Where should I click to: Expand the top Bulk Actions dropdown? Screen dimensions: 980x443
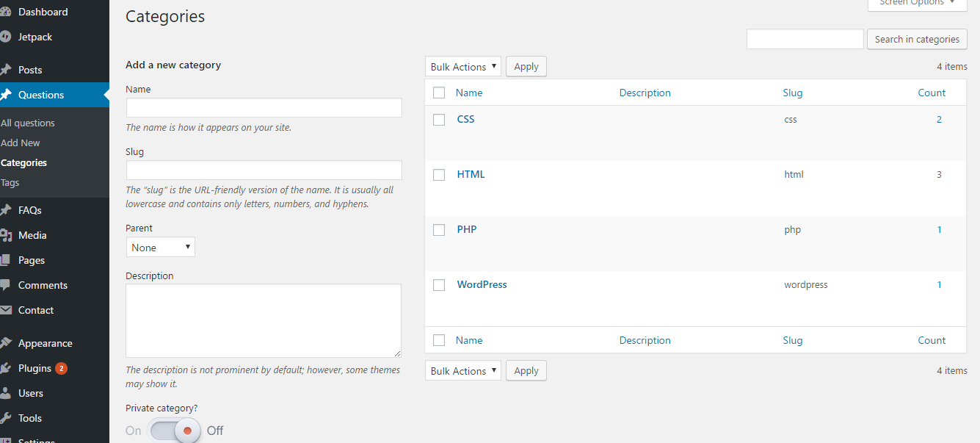[462, 67]
